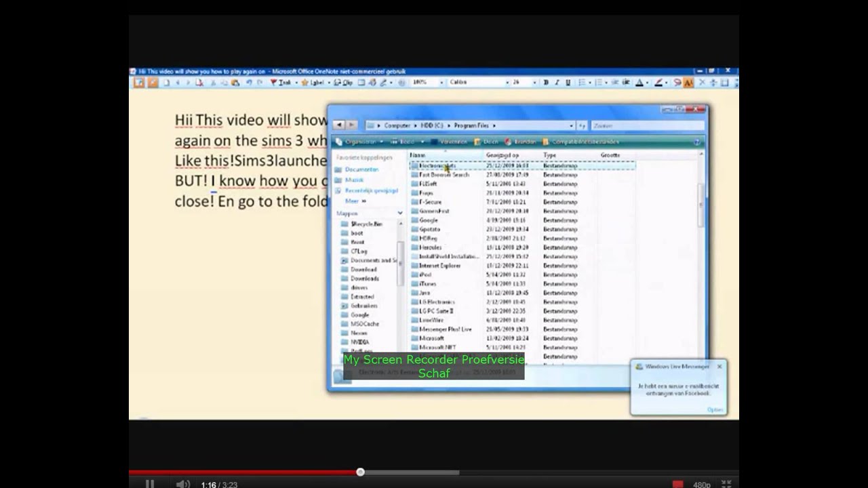Click the OneNote Redo arrow icon
868x488 pixels.
pos(260,83)
